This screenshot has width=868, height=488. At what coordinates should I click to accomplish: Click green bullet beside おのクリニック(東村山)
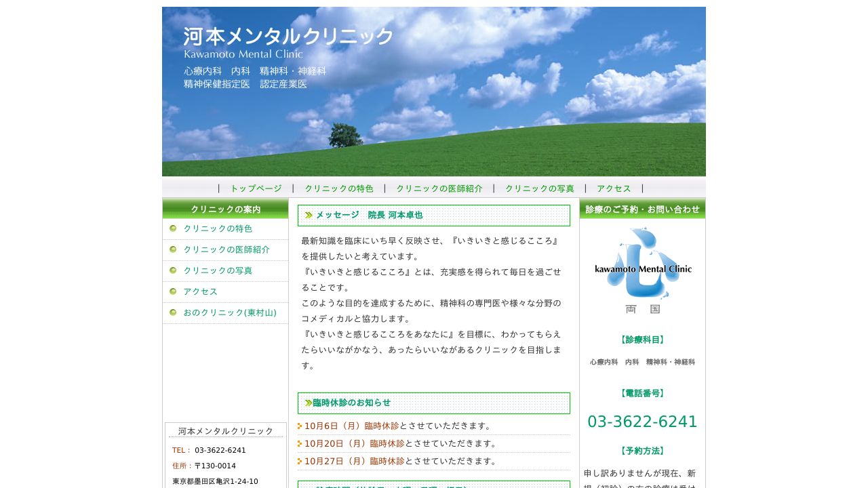[174, 312]
